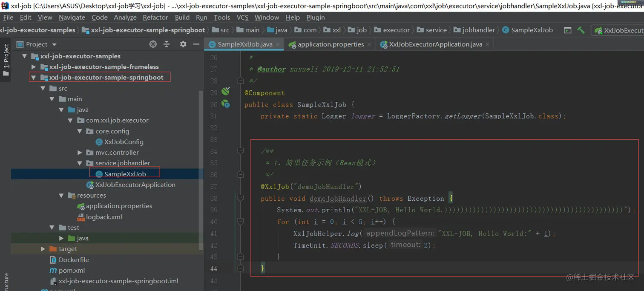This screenshot has height=291, width=644.
Task: Fold the Javadoc comment at line 34
Action: point(240,151)
